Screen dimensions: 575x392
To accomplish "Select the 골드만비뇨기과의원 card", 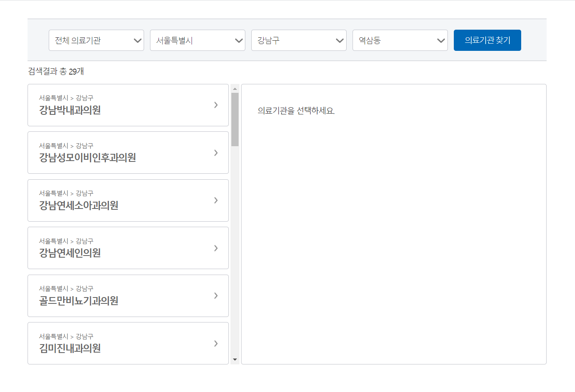I will click(x=128, y=296).
